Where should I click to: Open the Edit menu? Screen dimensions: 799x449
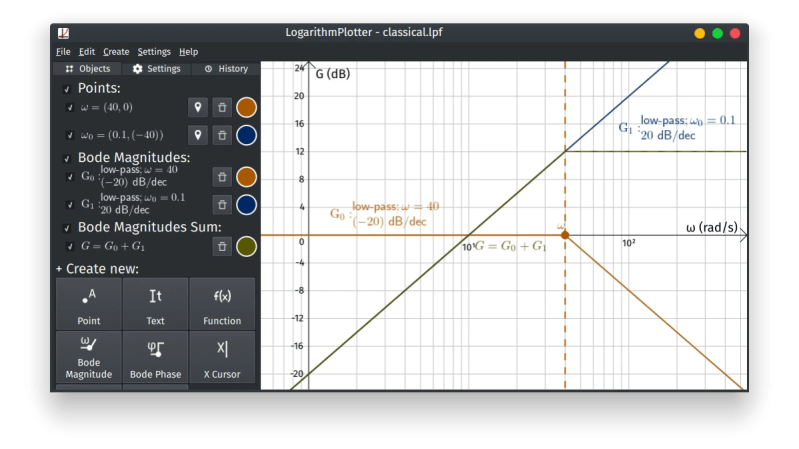click(x=87, y=51)
